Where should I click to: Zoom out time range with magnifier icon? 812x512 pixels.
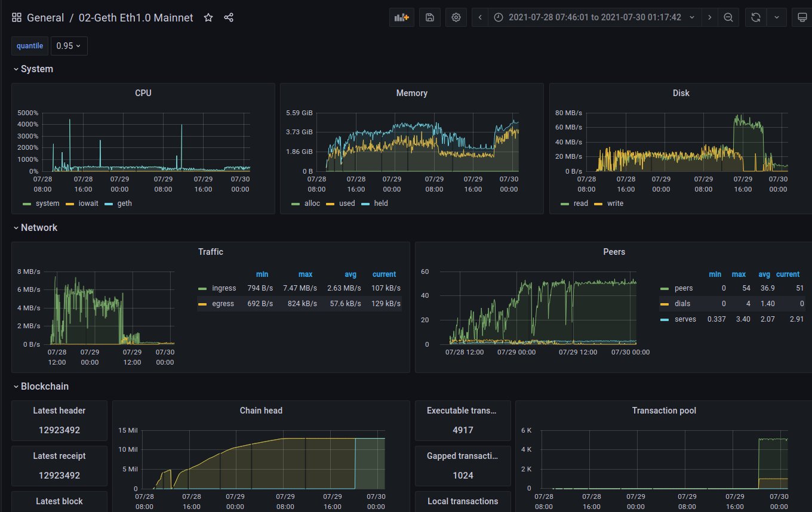(728, 17)
